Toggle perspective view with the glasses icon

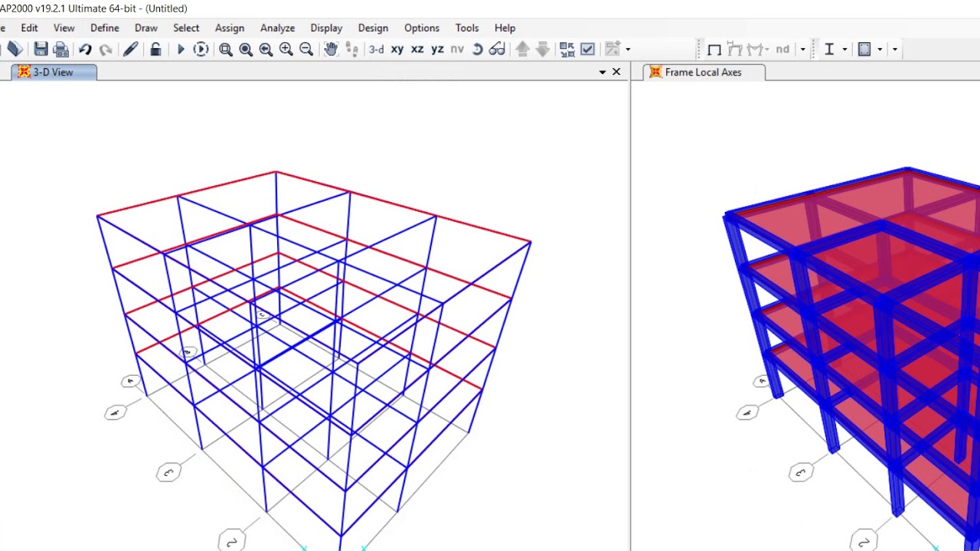coord(497,49)
